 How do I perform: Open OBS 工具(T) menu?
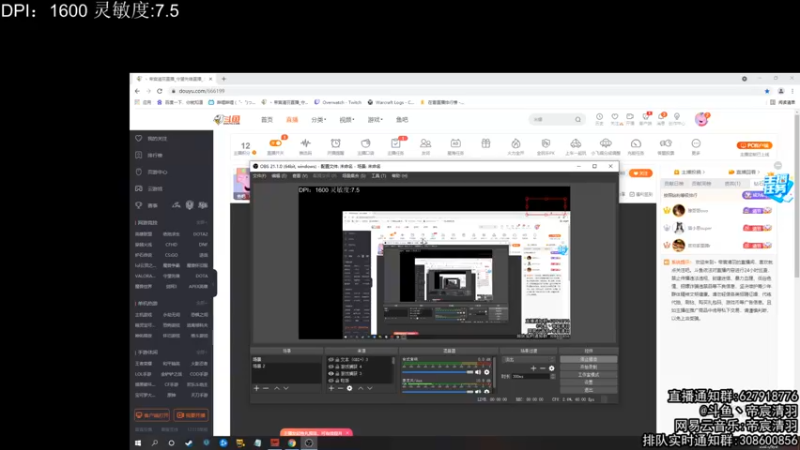tap(379, 176)
